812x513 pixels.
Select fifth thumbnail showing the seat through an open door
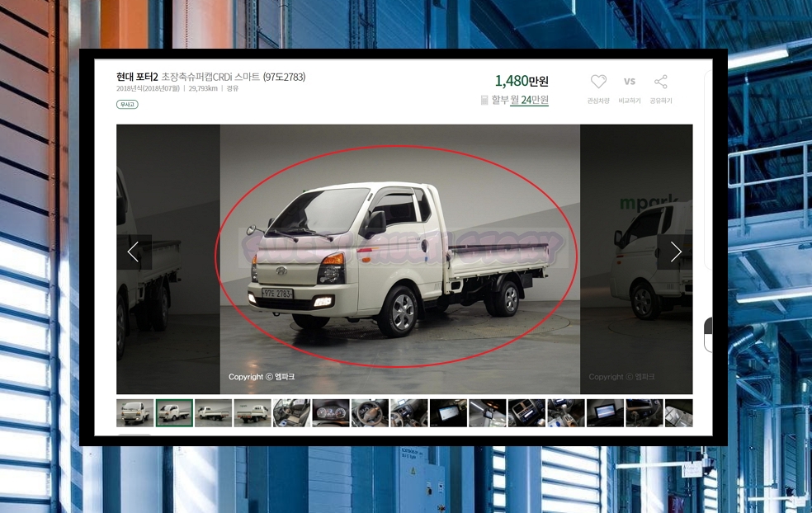click(291, 412)
